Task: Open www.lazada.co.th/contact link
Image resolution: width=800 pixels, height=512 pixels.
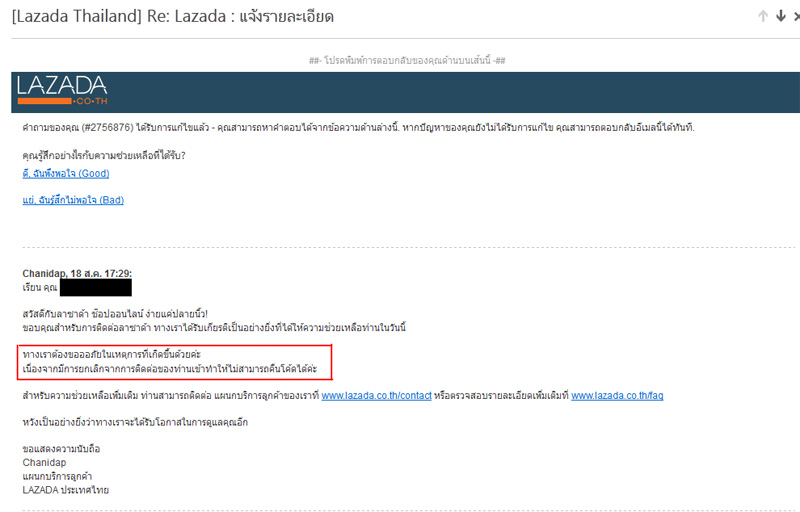Action: click(377, 396)
